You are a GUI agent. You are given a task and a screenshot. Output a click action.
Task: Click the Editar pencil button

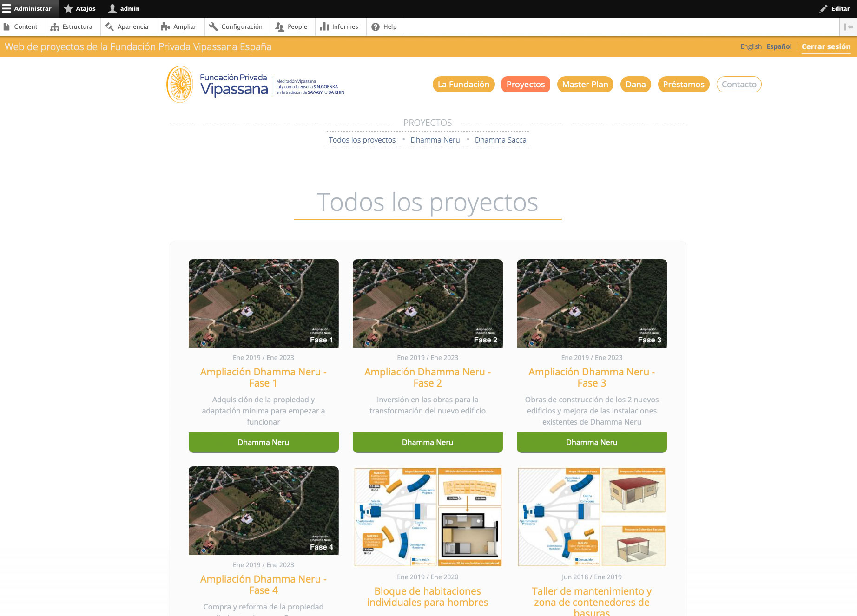coord(835,8)
